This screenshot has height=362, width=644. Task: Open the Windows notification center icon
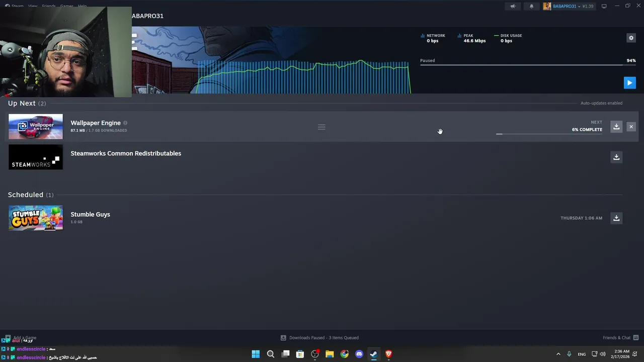[636, 354]
